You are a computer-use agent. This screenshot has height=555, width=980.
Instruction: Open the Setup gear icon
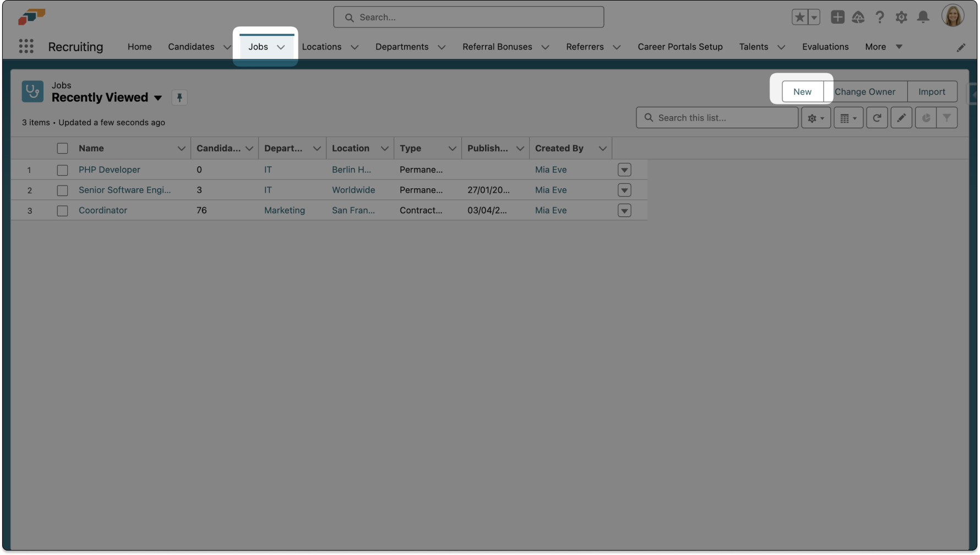(901, 17)
